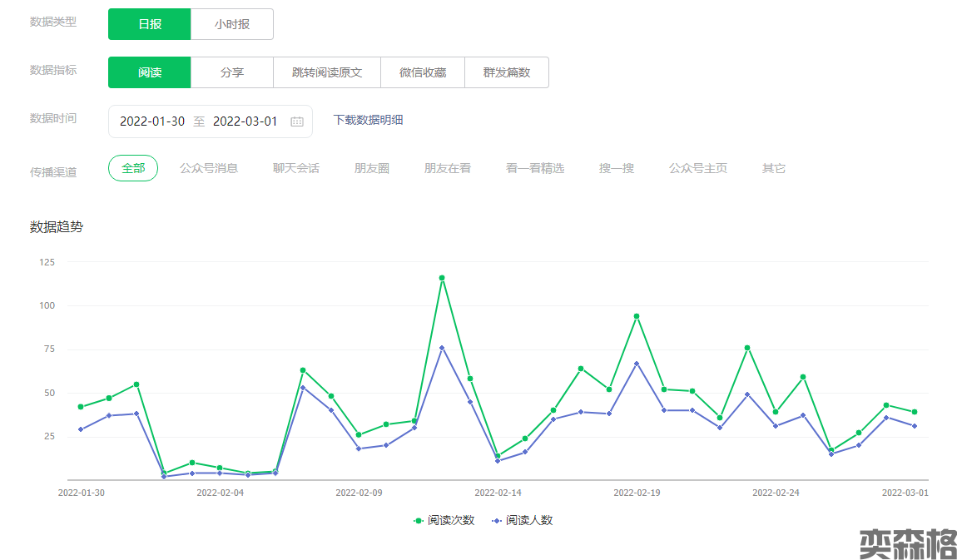This screenshot has width=957, height=560.
Task: Filter by 搜一搜 channel
Action: [617, 168]
